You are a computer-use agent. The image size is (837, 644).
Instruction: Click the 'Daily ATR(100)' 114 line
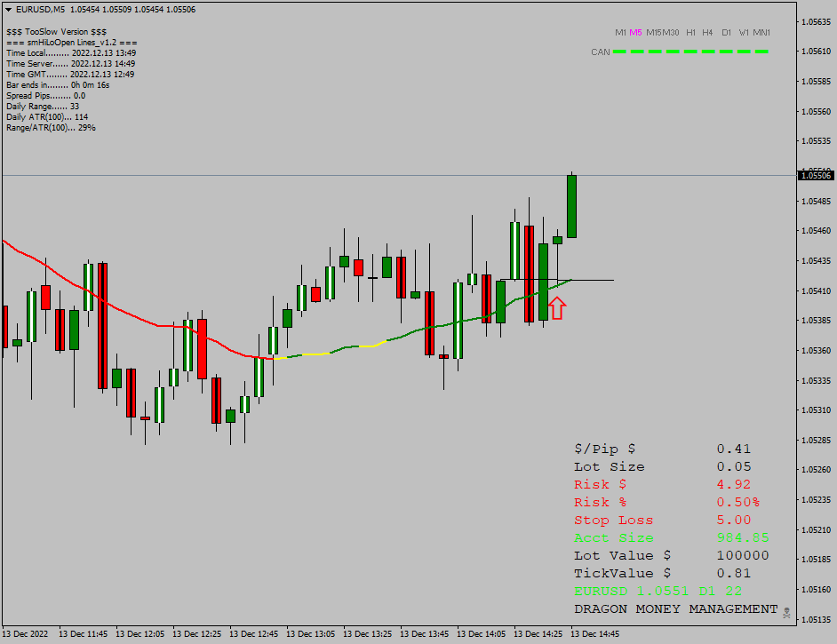click(x=47, y=117)
